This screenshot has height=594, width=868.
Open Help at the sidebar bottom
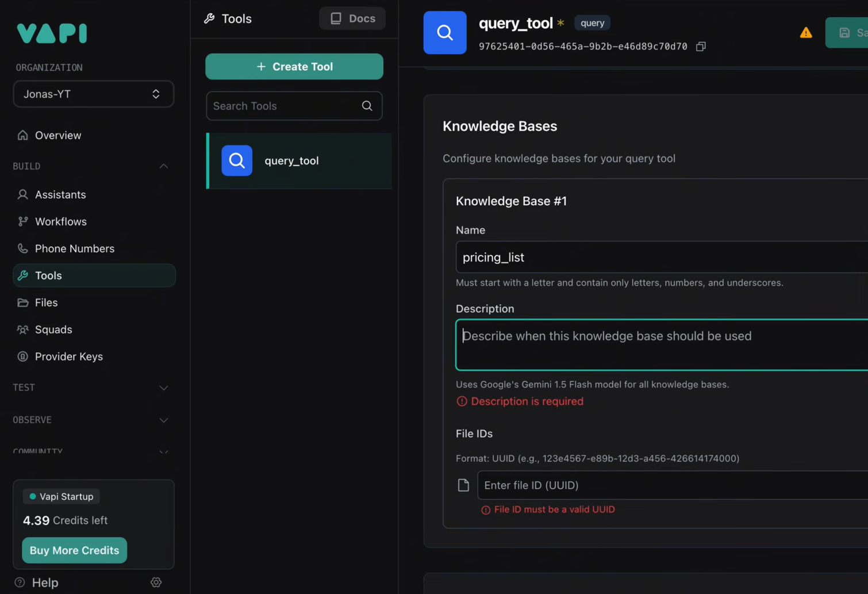click(x=45, y=582)
